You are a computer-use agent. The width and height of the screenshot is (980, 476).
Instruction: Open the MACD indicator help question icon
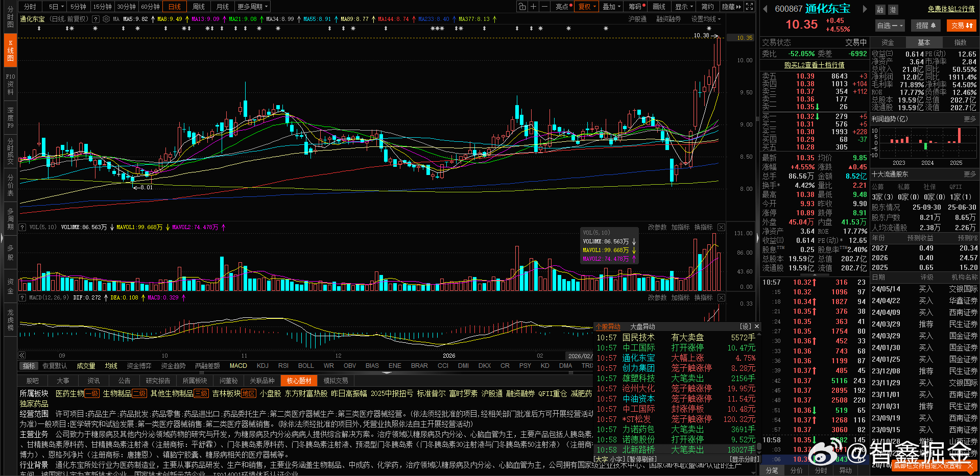click(x=22, y=297)
